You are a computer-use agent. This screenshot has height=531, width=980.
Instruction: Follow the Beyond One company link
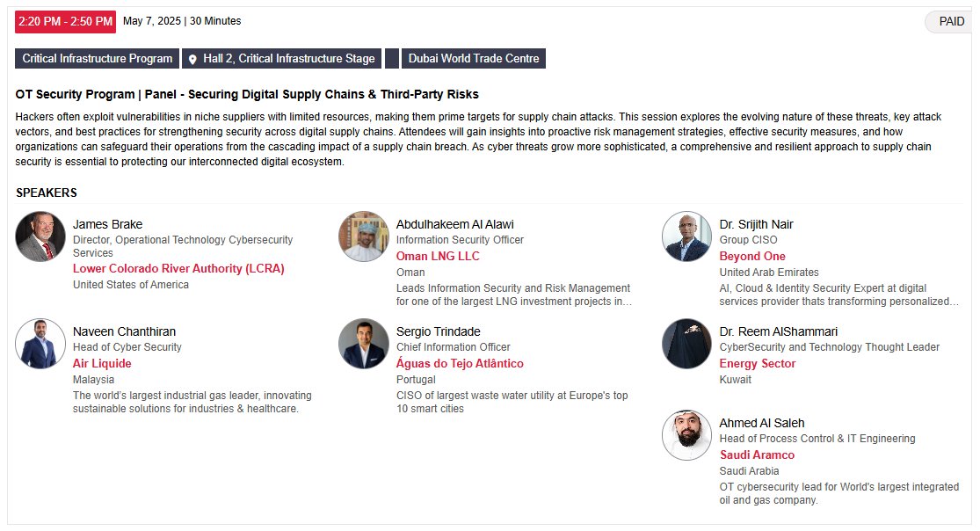[x=751, y=256]
